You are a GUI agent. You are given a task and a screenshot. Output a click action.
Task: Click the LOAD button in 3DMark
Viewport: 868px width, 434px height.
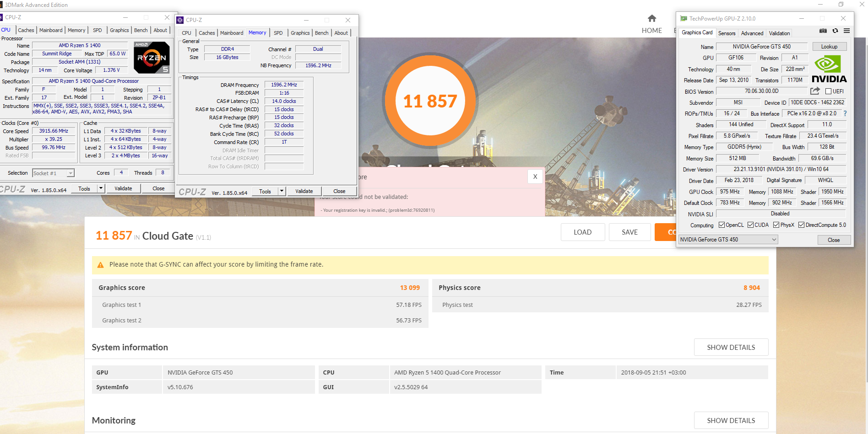(x=583, y=232)
